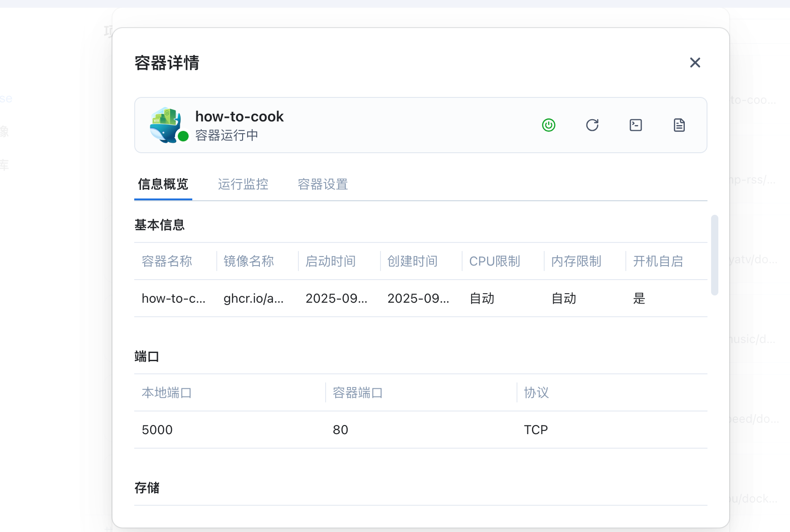
Task: Switch to the 运行监控 tab
Action: click(x=243, y=184)
